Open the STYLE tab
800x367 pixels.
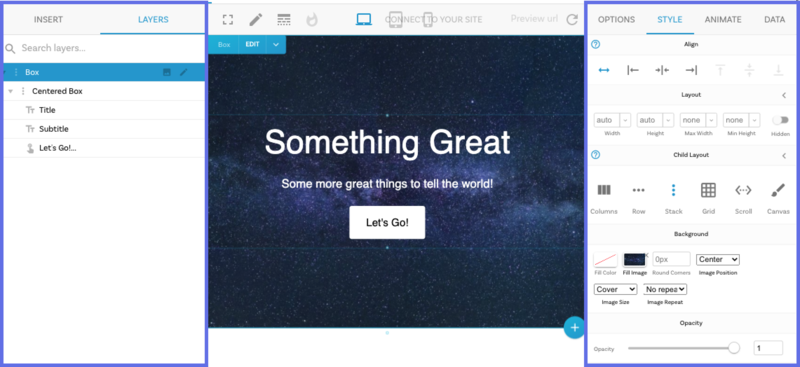click(x=669, y=20)
